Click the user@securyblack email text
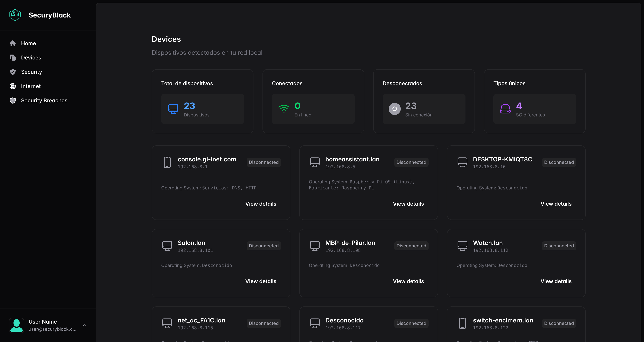The width and height of the screenshot is (644, 342). [x=53, y=329]
